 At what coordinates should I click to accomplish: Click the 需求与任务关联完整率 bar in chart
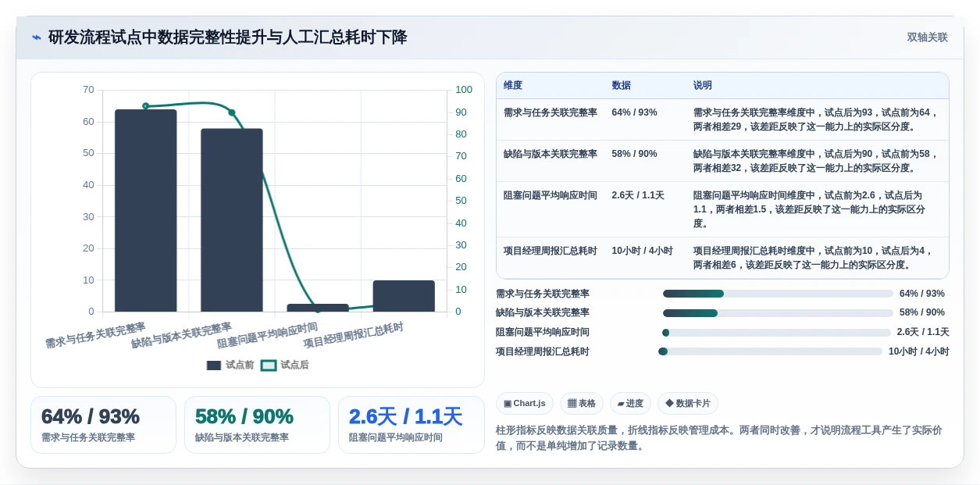point(146,211)
